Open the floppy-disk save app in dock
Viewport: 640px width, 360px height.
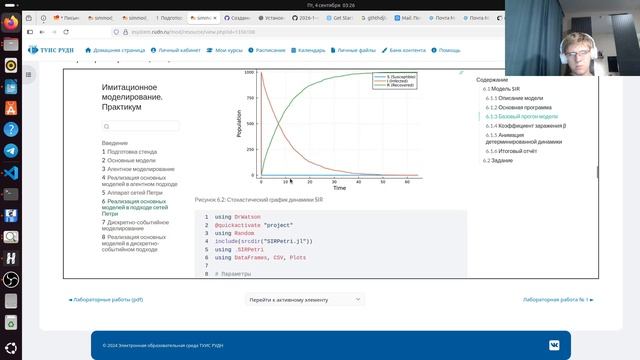pyautogui.click(x=11, y=216)
